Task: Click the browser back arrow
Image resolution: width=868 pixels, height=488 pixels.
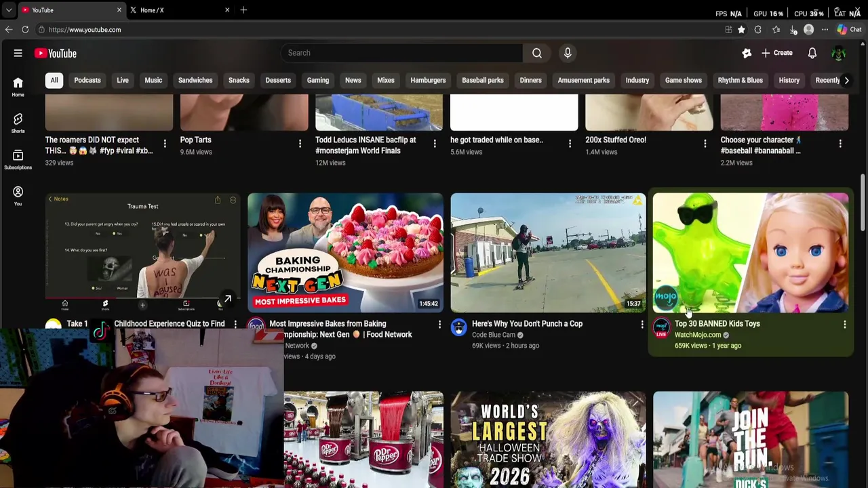Action: [9, 30]
